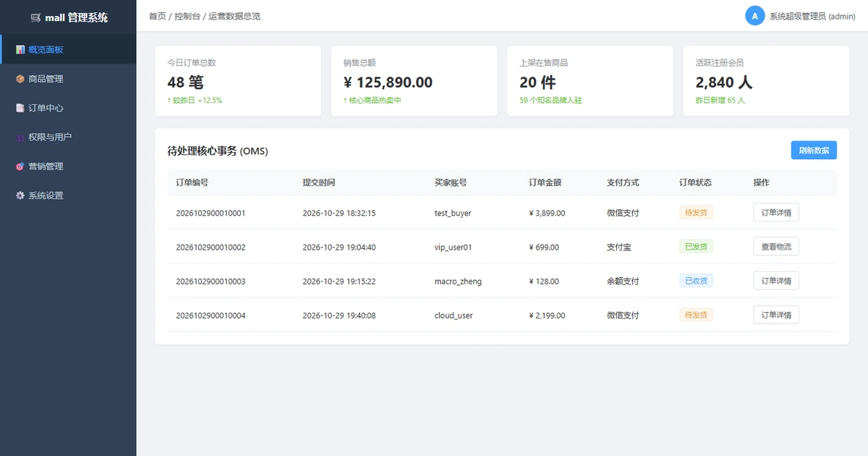Click the 订单编号 column header
Screen dimensions: 868x456
click(x=192, y=182)
